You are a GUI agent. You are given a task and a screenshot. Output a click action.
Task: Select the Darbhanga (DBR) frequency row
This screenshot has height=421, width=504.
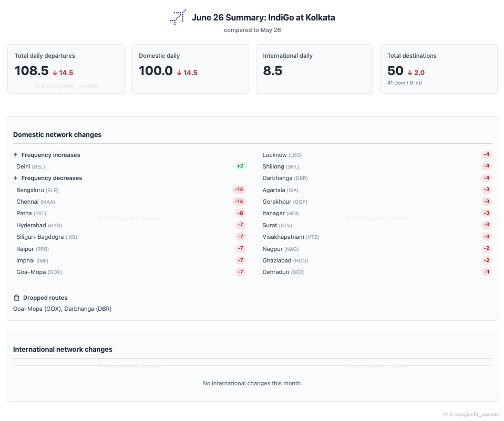pyautogui.click(x=377, y=178)
